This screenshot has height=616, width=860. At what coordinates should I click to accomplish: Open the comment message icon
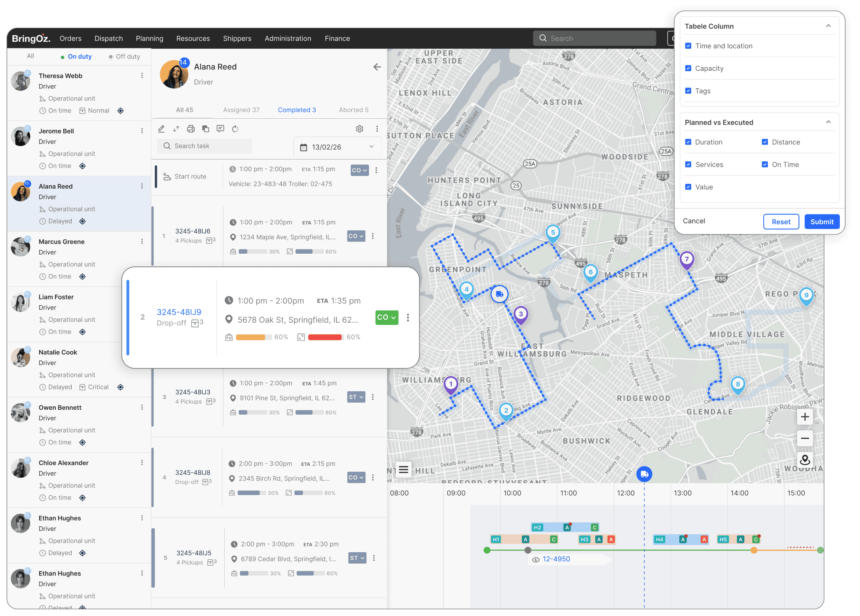tap(220, 129)
